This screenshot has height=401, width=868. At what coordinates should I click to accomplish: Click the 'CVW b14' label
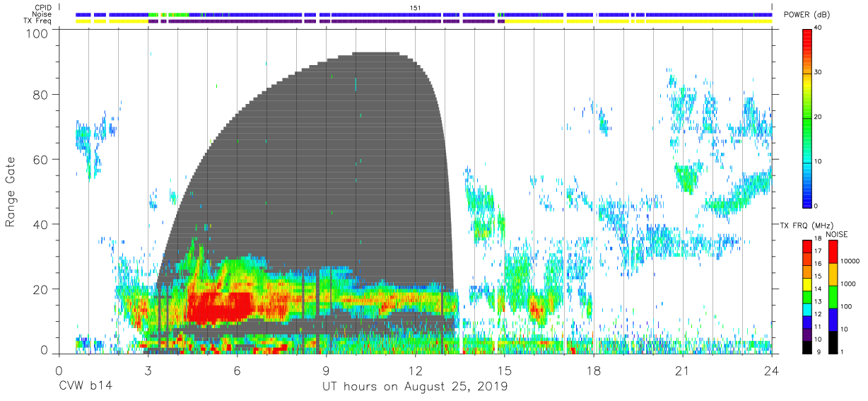(86, 387)
